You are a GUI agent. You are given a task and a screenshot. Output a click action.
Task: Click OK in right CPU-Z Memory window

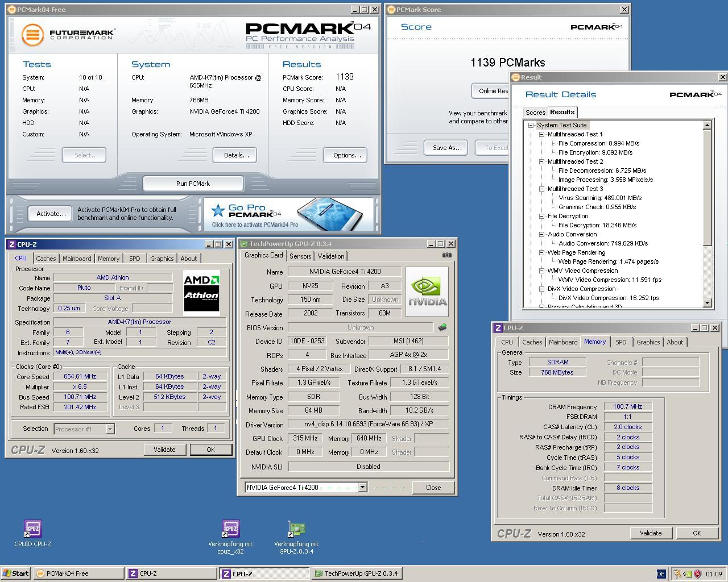pyautogui.click(x=697, y=533)
